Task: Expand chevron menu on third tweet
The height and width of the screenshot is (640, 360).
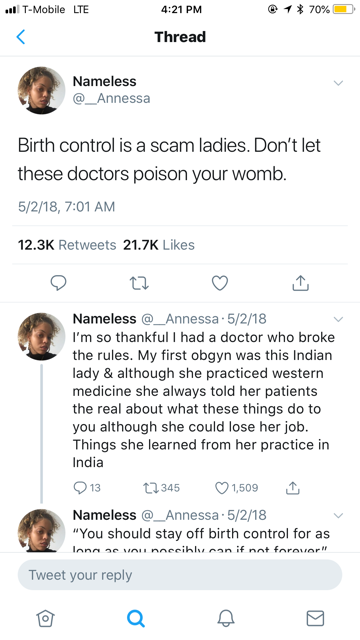Action: coord(338,516)
